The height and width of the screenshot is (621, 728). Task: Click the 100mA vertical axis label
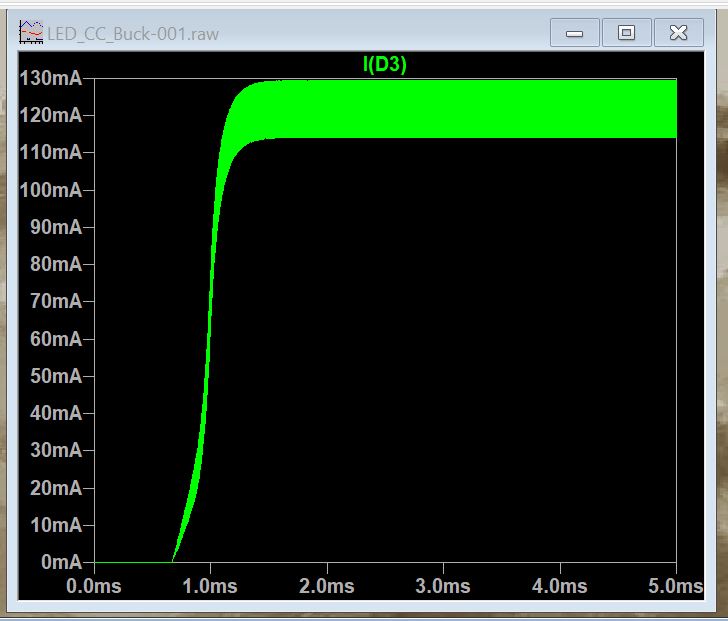click(51, 190)
